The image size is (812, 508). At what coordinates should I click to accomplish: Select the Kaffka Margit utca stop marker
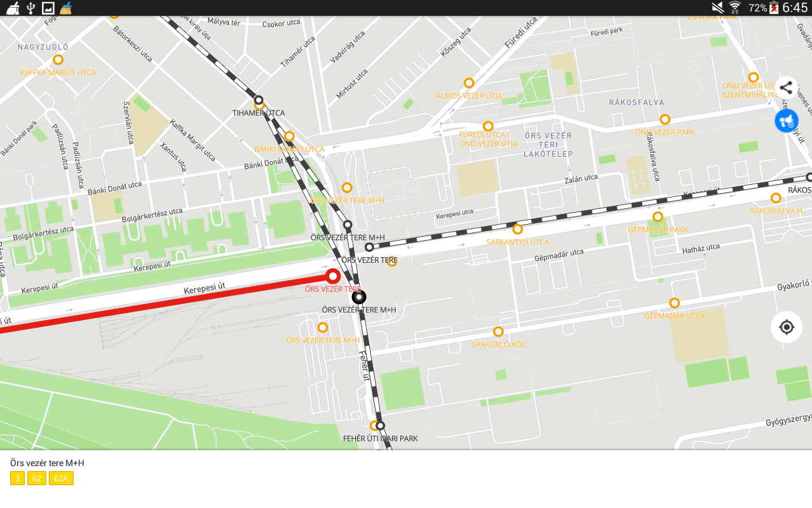58,60
